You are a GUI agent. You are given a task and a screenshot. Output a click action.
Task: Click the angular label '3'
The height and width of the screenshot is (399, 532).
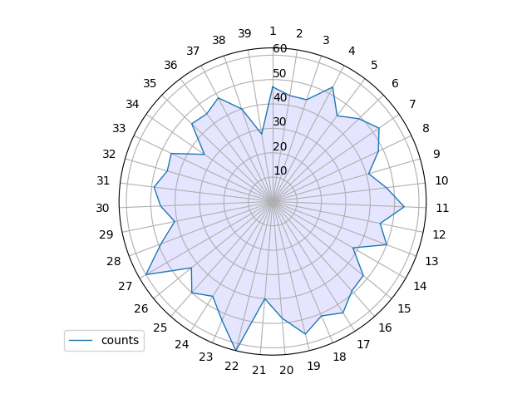tap(326, 40)
